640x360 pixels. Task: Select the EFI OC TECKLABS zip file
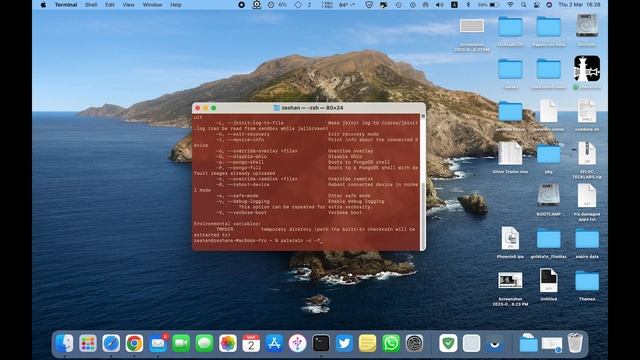click(587, 159)
